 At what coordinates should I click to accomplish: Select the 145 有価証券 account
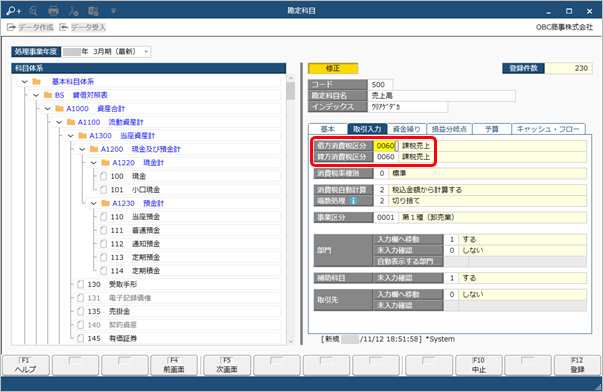tap(177, 338)
